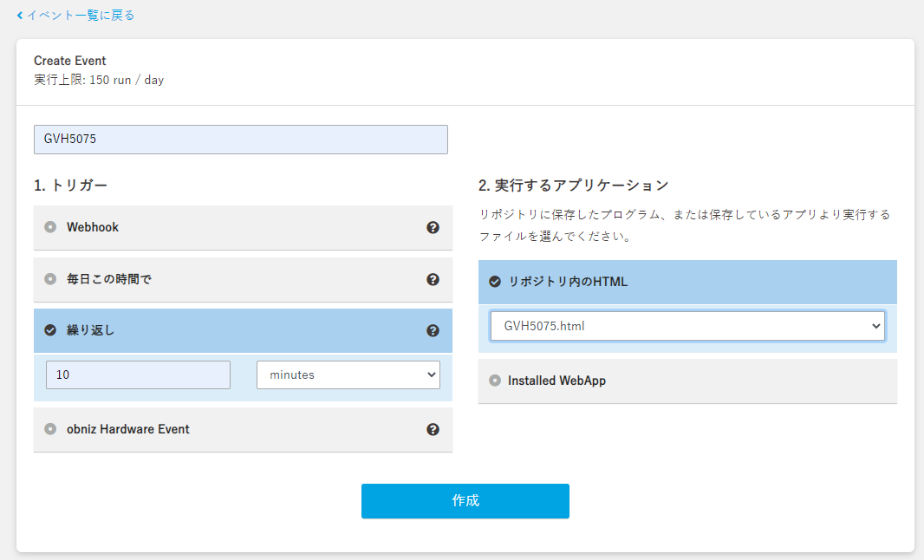Viewport: 924px width, 560px height.
Task: Open help icon for Webhook trigger
Action: click(433, 227)
